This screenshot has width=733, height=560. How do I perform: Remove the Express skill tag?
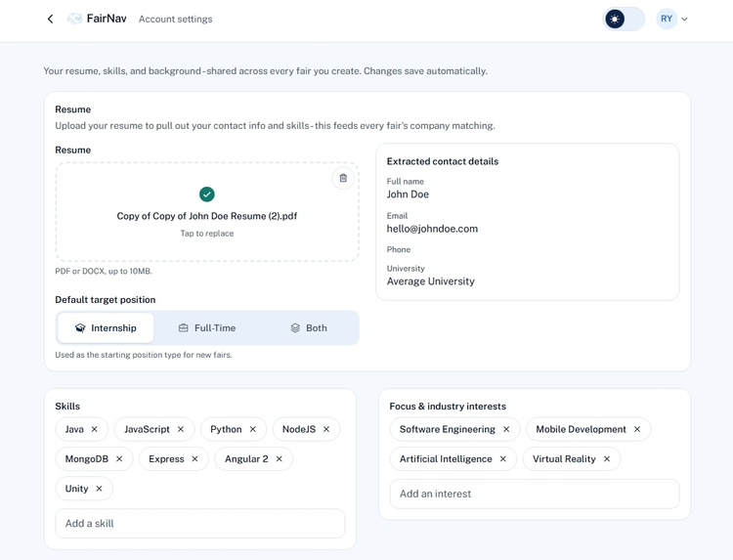(x=194, y=459)
